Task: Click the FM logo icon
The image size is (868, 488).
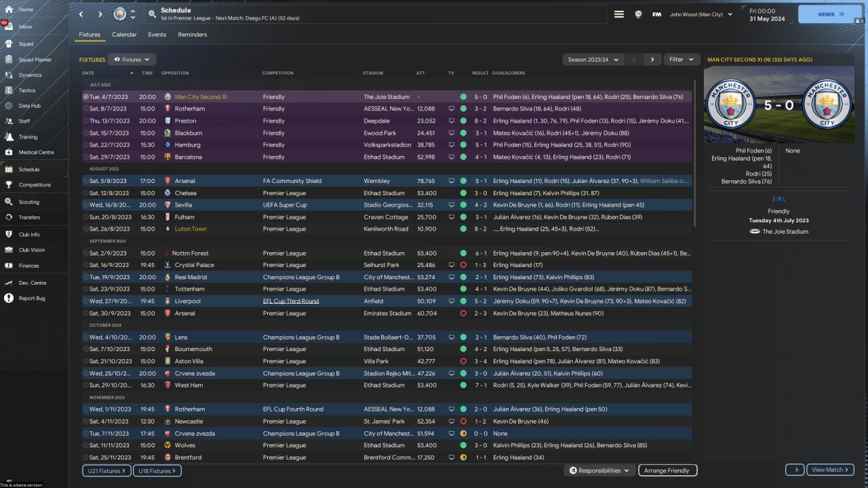Action: pyautogui.click(x=657, y=14)
